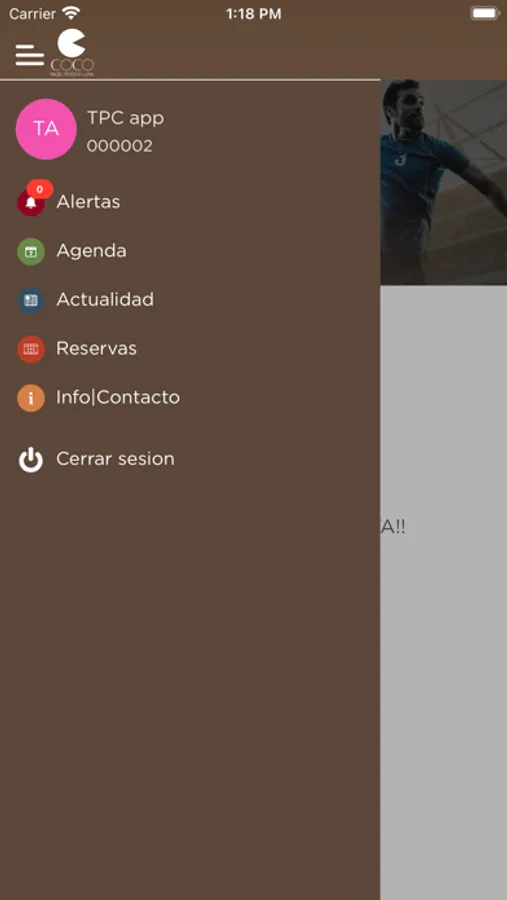Click the green Agenda calendar icon
The width and height of the screenshot is (507, 900).
tap(31, 251)
